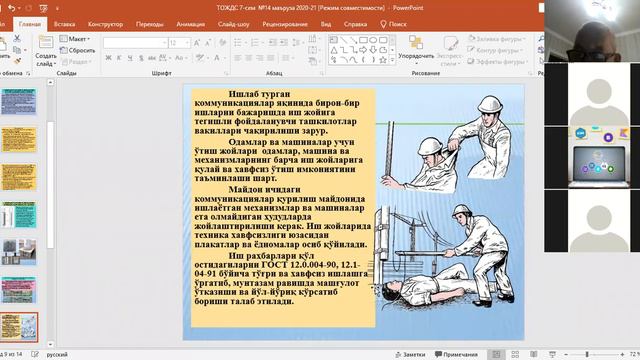Viewport: 640px width, 360px height.
Task: Click the Примечания comments button
Action: point(456,354)
